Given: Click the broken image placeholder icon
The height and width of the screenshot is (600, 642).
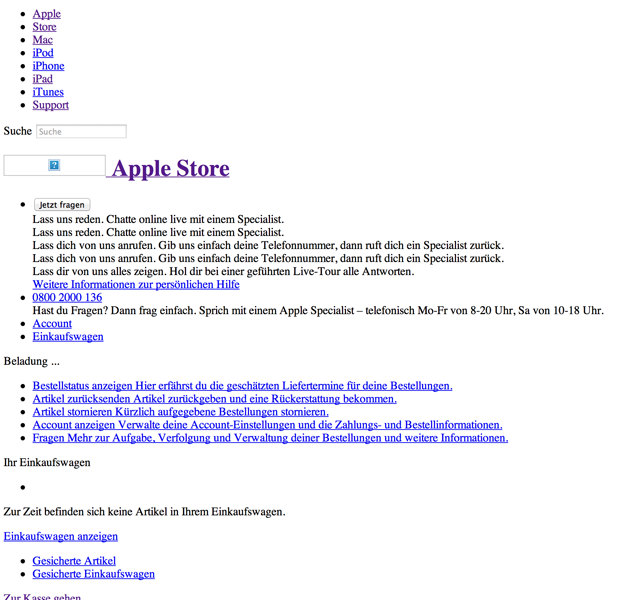Looking at the screenshot, I should (54, 165).
